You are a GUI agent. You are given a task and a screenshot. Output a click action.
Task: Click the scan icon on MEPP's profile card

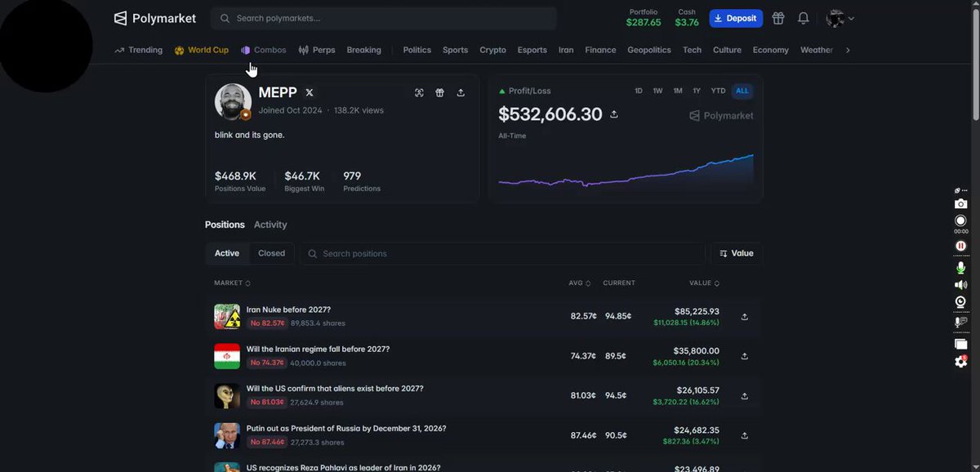coord(419,93)
